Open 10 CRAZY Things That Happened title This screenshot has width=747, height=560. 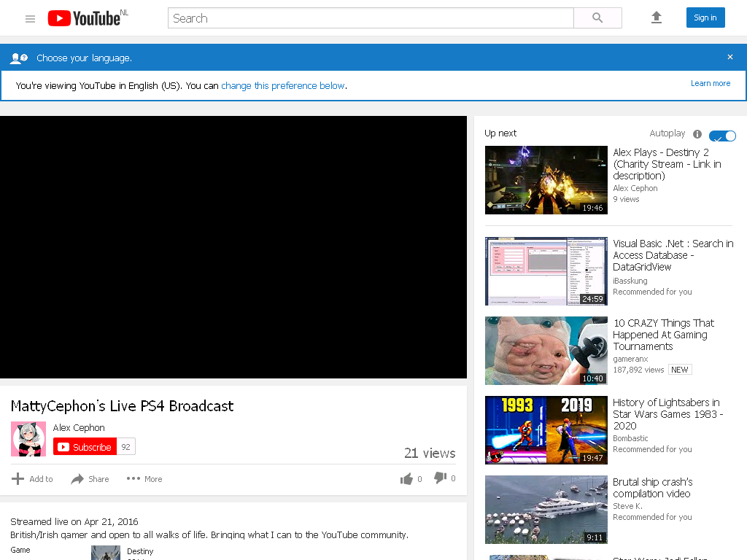pyautogui.click(x=663, y=335)
